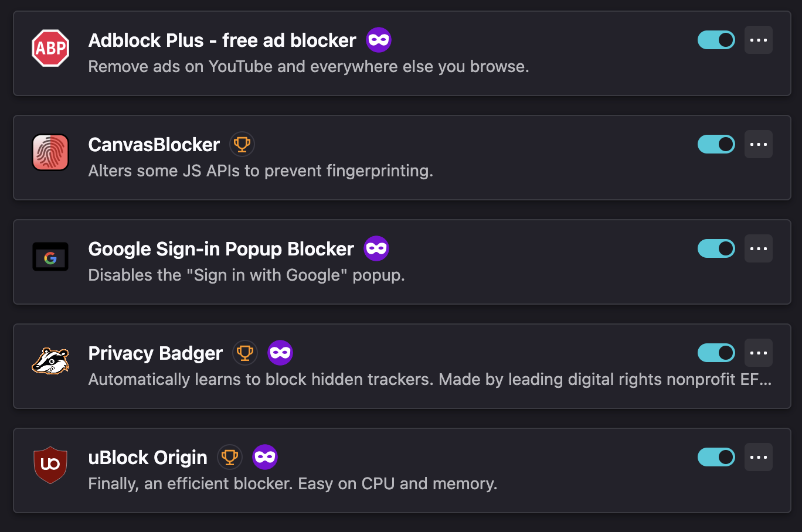This screenshot has width=802, height=532.
Task: Turn off the uBlock Origin extension
Action: (x=716, y=457)
